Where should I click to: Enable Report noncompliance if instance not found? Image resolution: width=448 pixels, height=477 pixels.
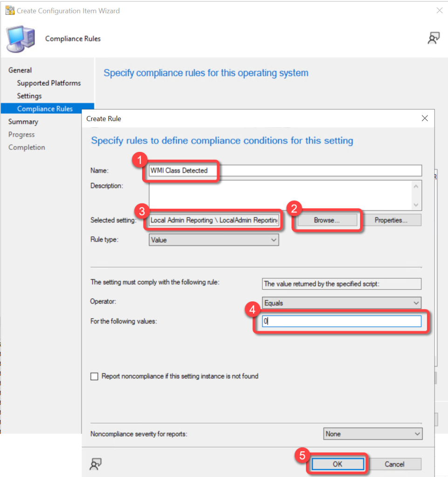point(95,376)
